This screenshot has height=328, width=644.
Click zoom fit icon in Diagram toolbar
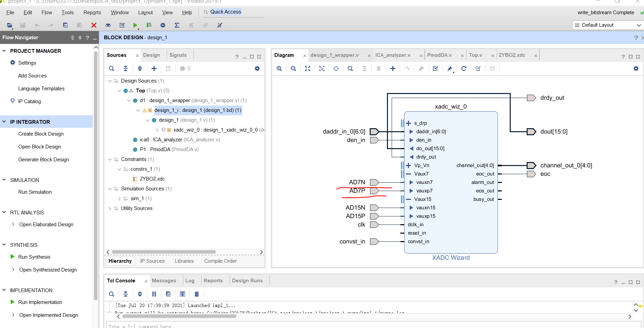(307, 68)
